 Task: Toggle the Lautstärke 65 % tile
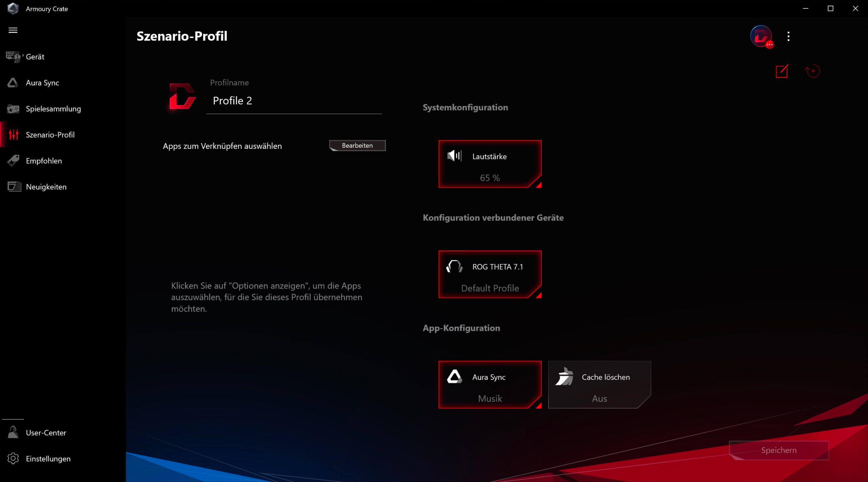click(x=489, y=164)
